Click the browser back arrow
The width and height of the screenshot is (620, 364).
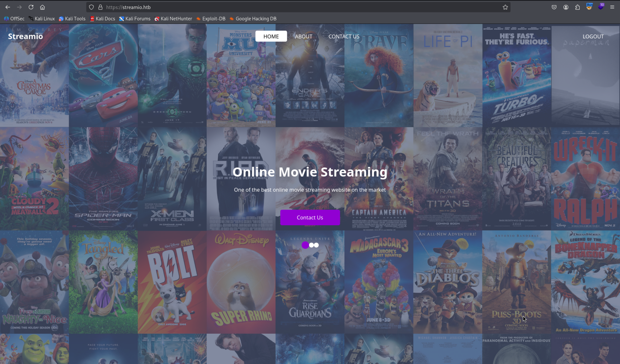tap(8, 7)
